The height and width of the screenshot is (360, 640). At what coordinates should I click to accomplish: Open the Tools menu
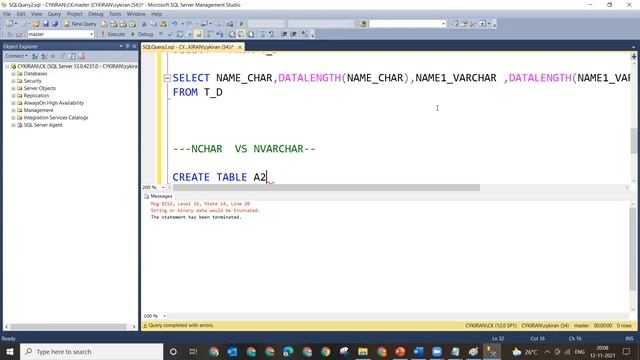pyautogui.click(x=115, y=14)
